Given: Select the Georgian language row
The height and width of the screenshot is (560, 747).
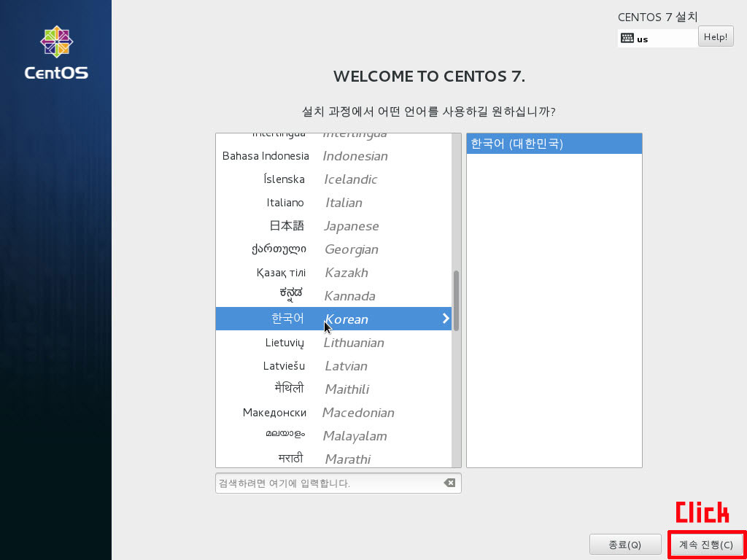Looking at the screenshot, I should click(x=333, y=249).
